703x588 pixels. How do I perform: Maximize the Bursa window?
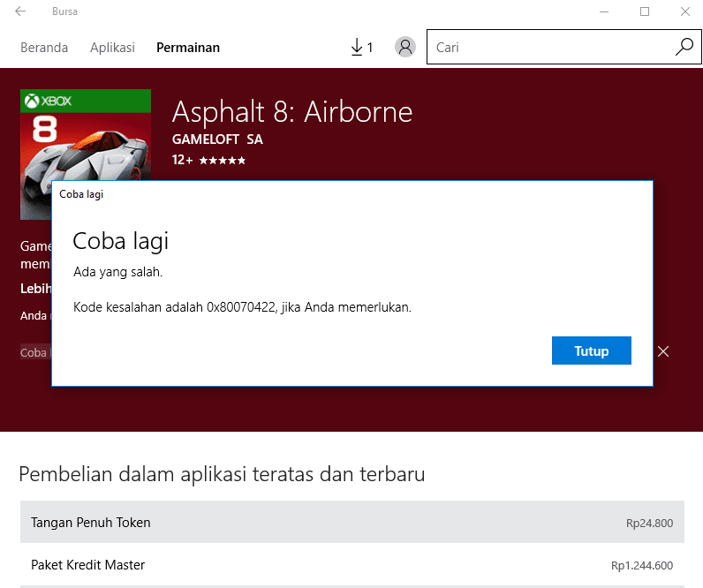point(644,11)
